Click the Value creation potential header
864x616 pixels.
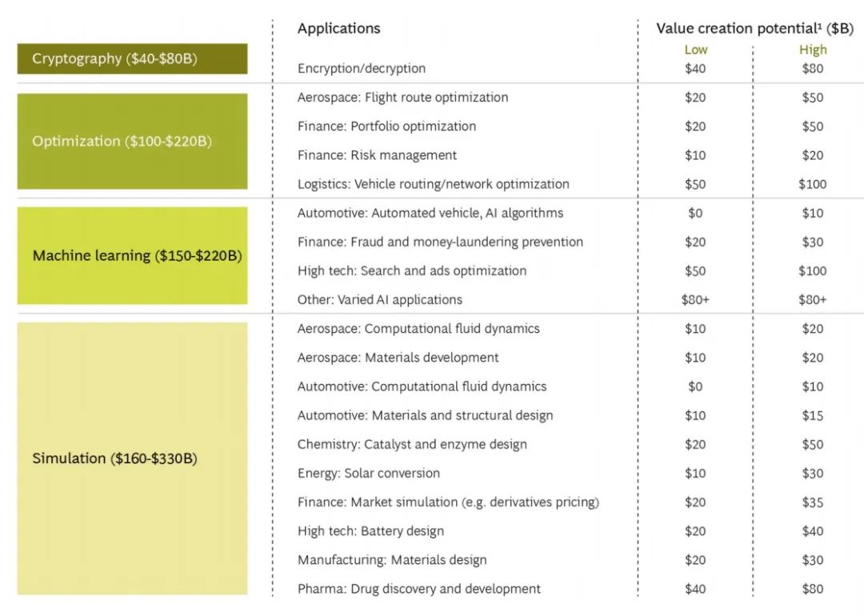754,28
